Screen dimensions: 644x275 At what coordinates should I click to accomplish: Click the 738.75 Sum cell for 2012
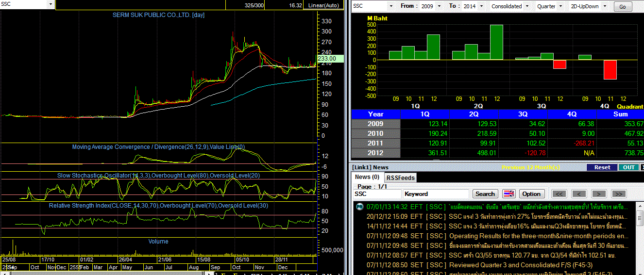620,153
